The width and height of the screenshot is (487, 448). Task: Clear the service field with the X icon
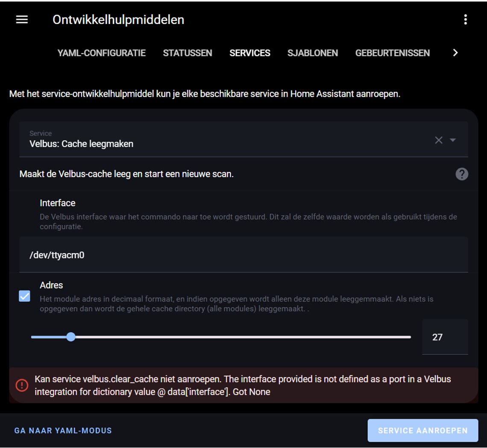(438, 139)
